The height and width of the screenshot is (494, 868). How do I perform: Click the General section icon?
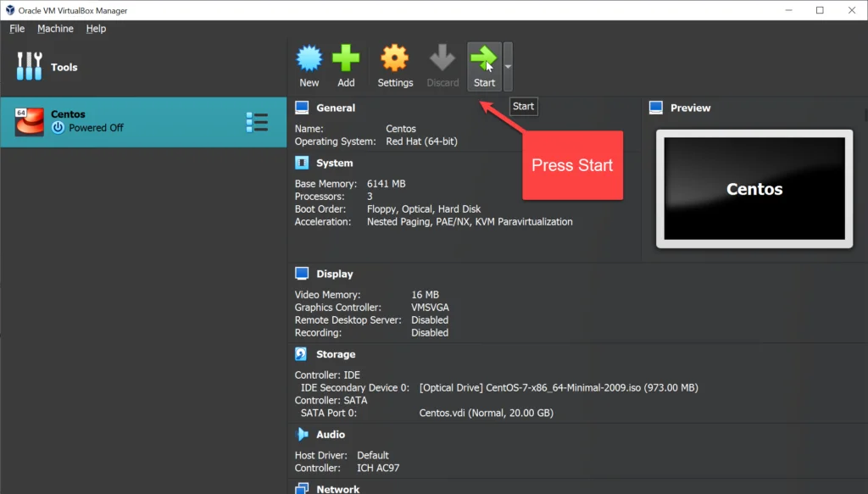coord(300,107)
